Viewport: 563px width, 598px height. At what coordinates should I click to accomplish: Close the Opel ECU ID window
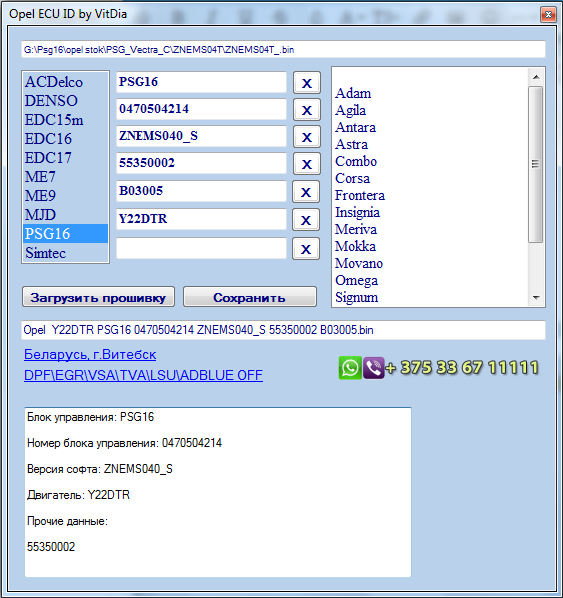tap(549, 14)
